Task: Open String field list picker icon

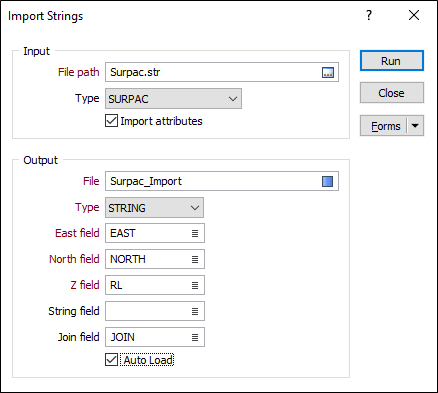Action: (x=195, y=311)
